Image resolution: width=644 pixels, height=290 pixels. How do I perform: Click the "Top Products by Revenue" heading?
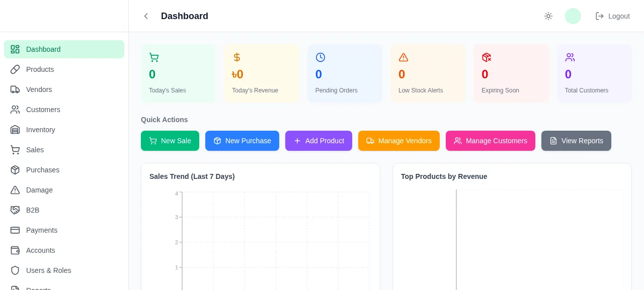coord(444,176)
